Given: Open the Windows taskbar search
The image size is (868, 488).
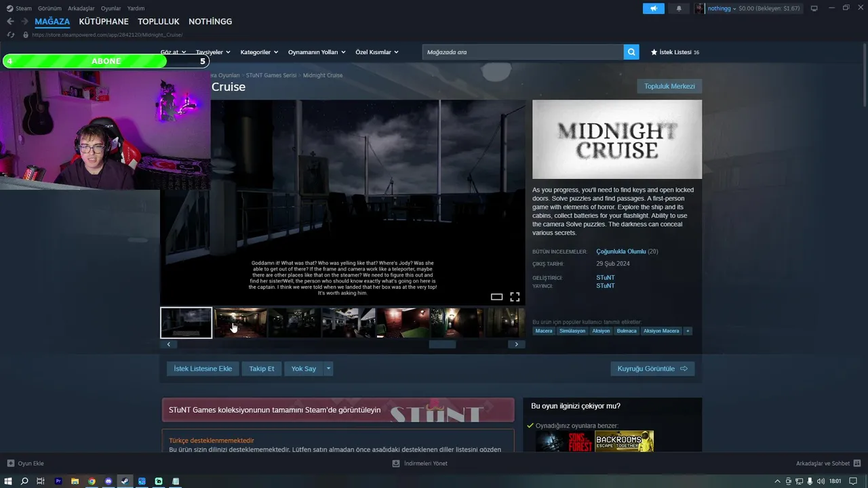Looking at the screenshot, I should 24,481.
